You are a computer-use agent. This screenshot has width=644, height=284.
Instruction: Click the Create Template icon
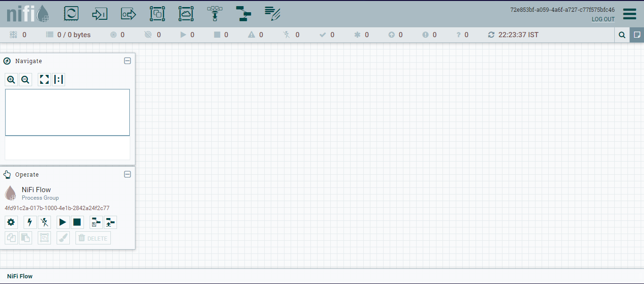[96, 222]
